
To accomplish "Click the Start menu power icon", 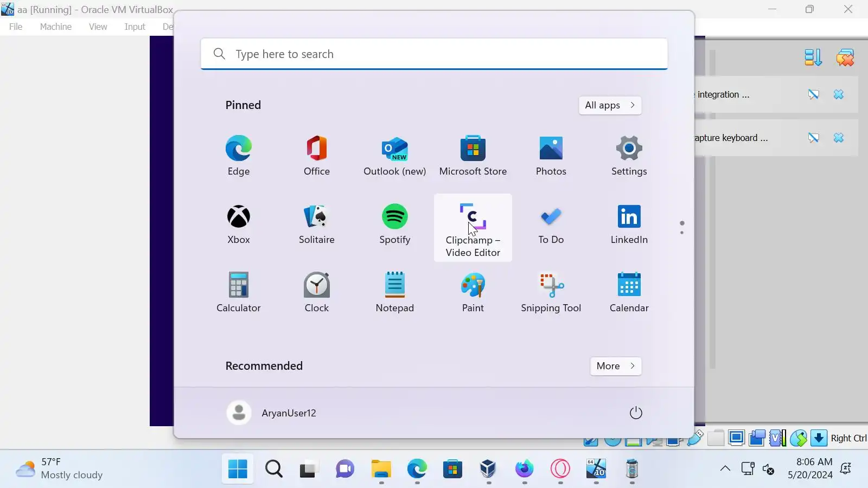I will pos(636,413).
